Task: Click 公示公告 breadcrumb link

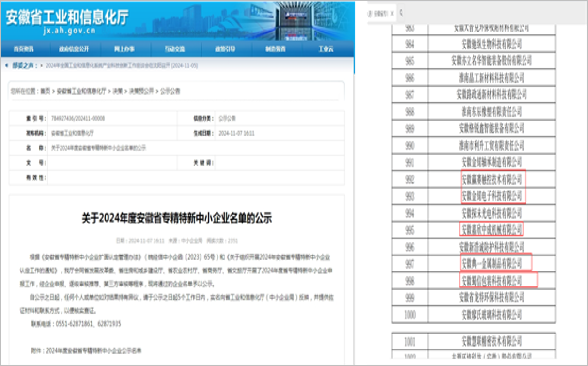Action: (170, 91)
